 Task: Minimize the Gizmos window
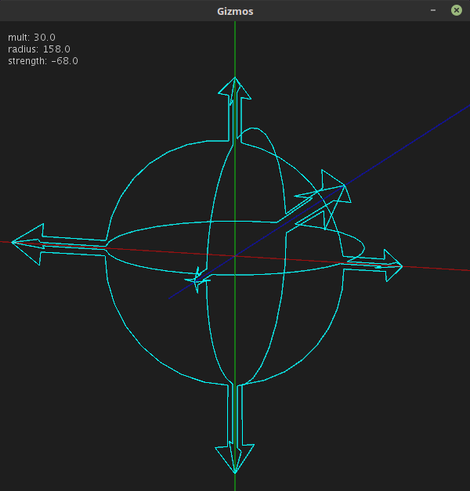(x=433, y=10)
